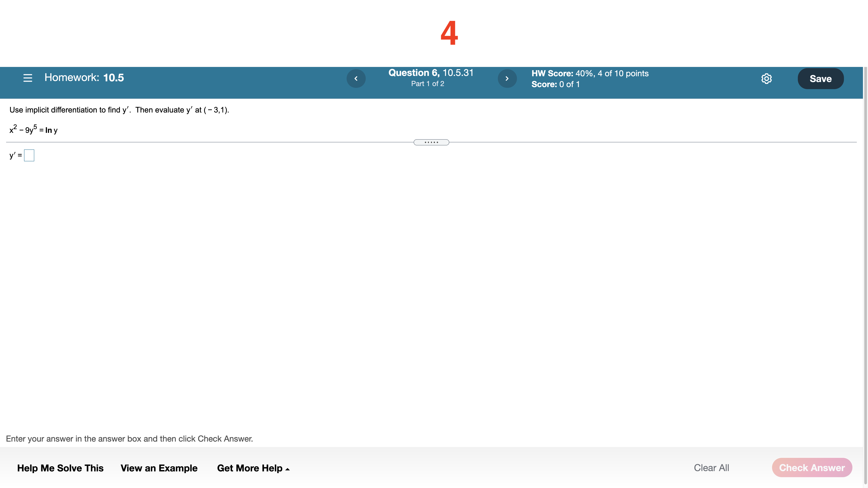The height and width of the screenshot is (488, 868).
Task: Click Clear All
Action: coord(711,468)
